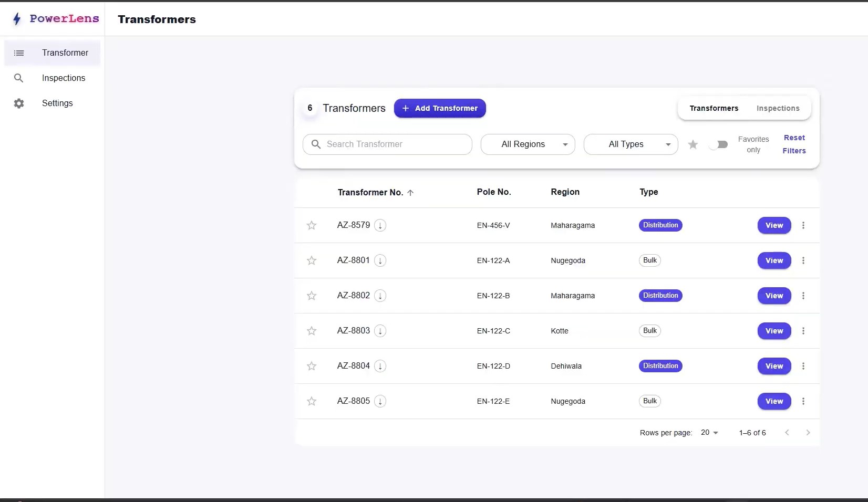Screen dimensions: 868x502
Task: Toggle the Favorites only switch
Action: coord(718,144)
